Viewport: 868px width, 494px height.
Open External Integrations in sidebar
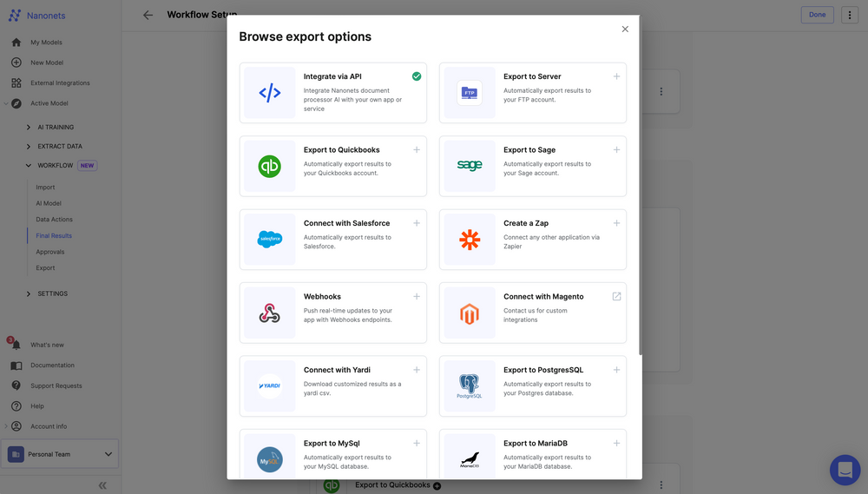60,83
